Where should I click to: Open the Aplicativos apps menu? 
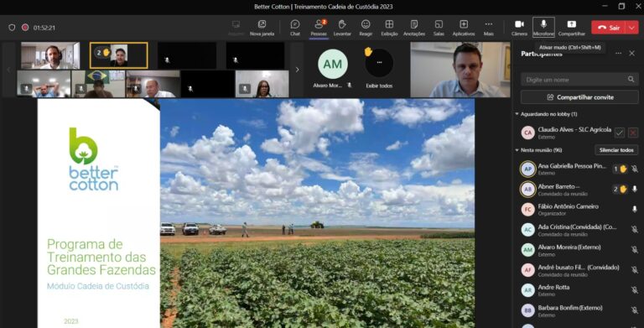464,28
